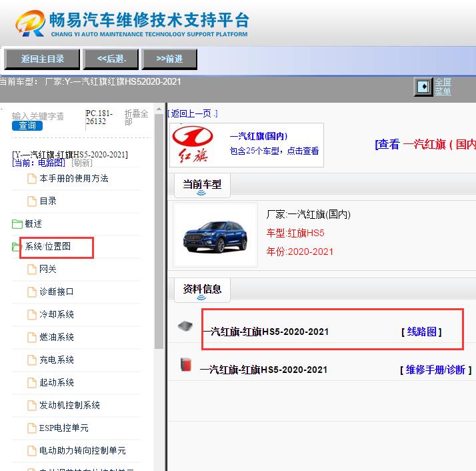Open the 一汽红旗(国内) brand link

[x=259, y=136]
